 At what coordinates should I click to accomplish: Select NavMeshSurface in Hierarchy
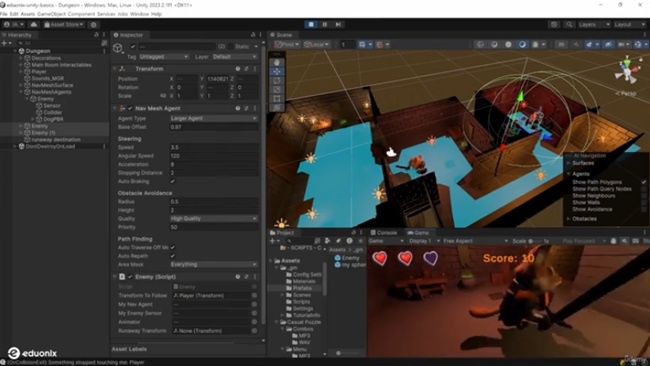coord(52,85)
